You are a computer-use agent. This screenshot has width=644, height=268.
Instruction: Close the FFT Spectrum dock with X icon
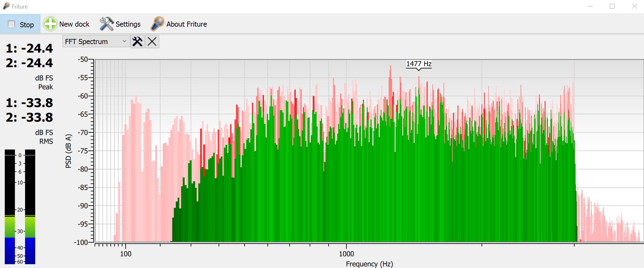(x=152, y=41)
